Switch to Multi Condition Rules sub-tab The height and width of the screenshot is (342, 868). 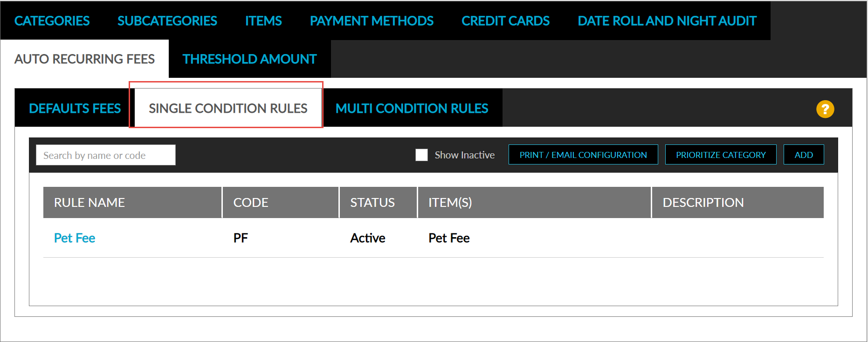412,109
